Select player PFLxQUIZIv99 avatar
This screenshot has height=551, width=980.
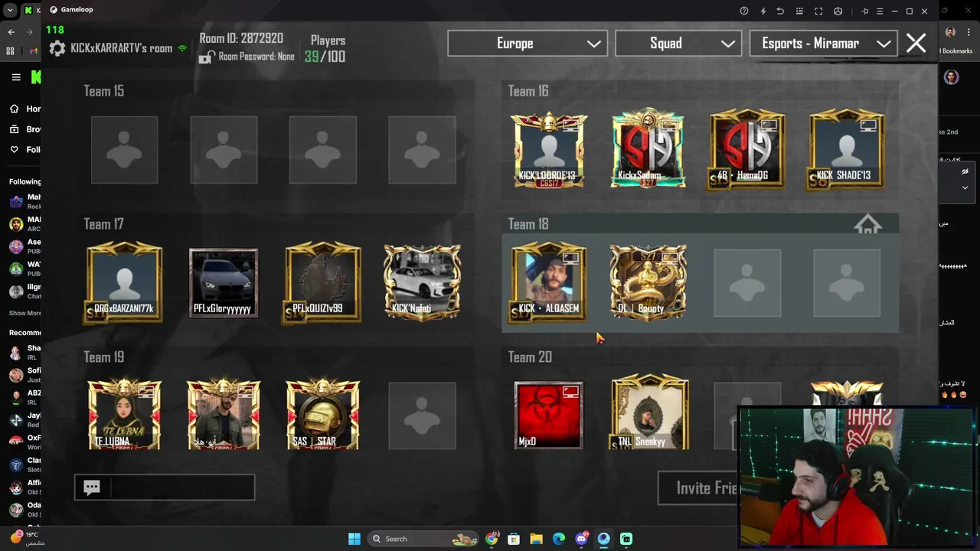coord(322,283)
